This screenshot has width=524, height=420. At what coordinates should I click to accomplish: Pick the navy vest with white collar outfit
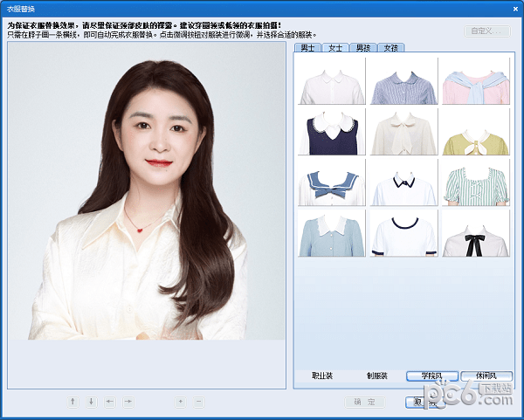click(329, 132)
